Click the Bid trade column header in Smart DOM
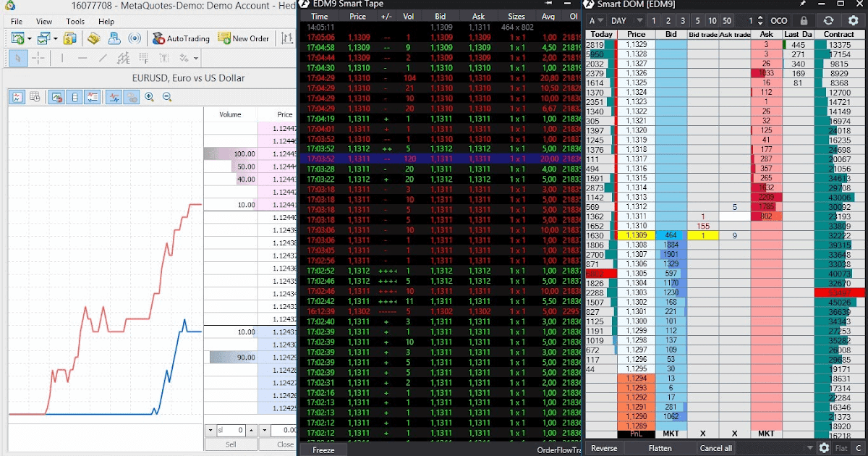The width and height of the screenshot is (868, 456). [x=702, y=34]
